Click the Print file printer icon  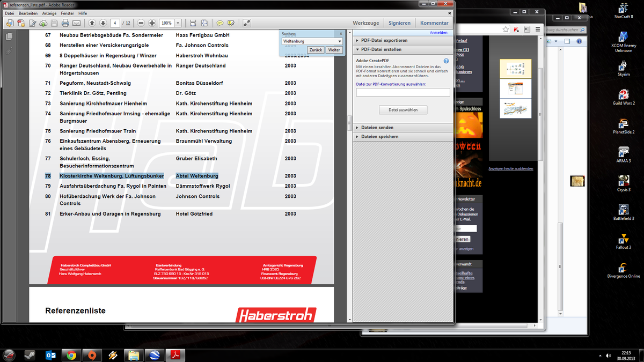[65, 23]
